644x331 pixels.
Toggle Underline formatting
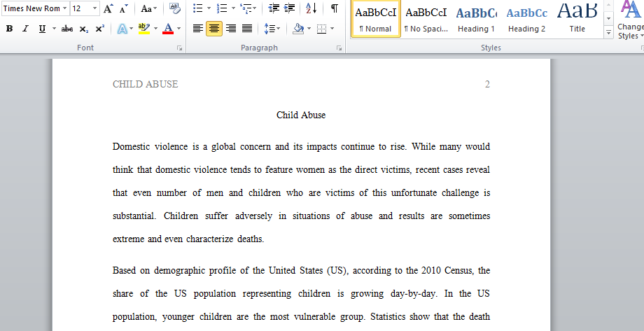[x=42, y=29]
